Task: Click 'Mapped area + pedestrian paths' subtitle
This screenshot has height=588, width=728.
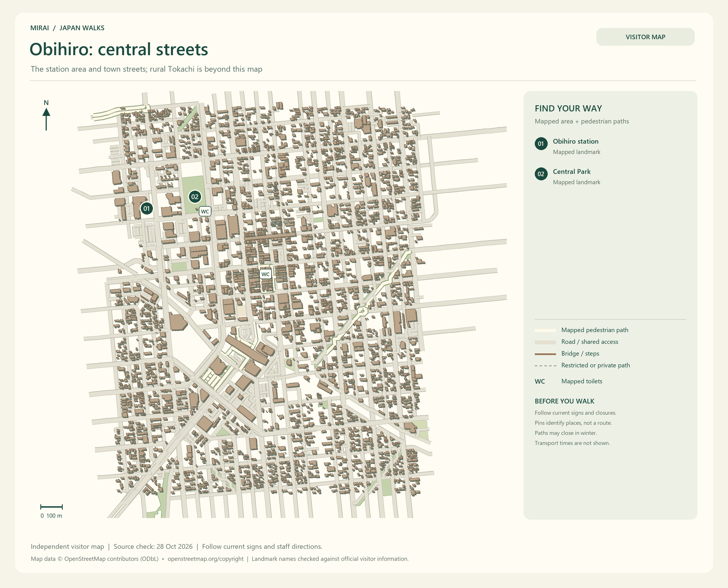Action: pos(582,121)
